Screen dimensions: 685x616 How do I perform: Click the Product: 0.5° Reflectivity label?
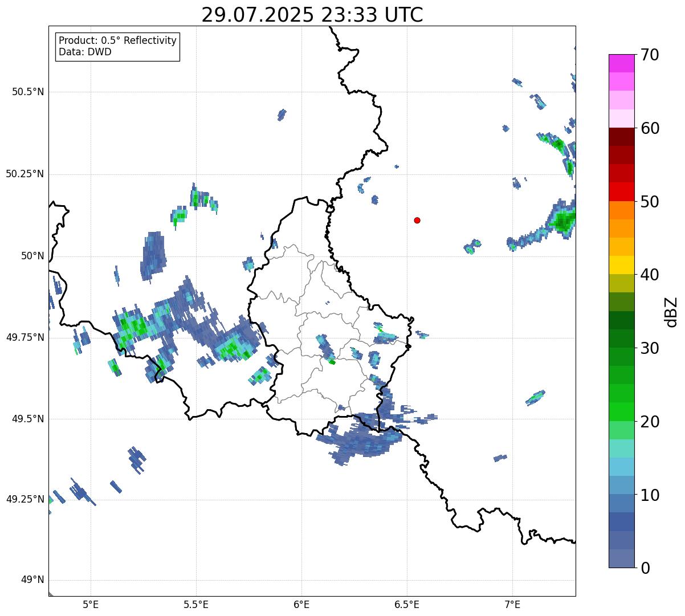click(x=117, y=41)
